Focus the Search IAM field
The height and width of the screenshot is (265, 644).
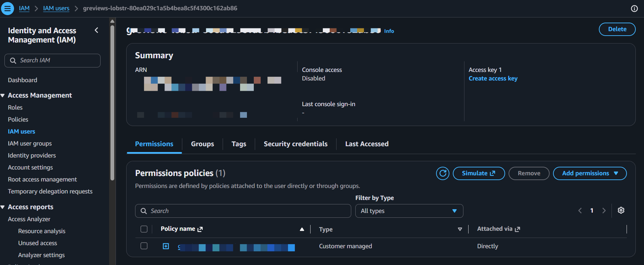tap(52, 61)
